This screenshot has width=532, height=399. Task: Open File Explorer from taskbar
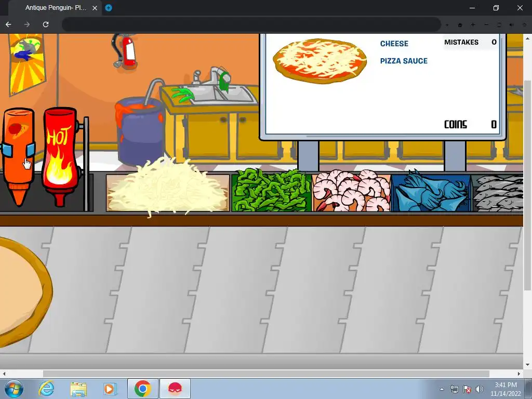pos(78,389)
